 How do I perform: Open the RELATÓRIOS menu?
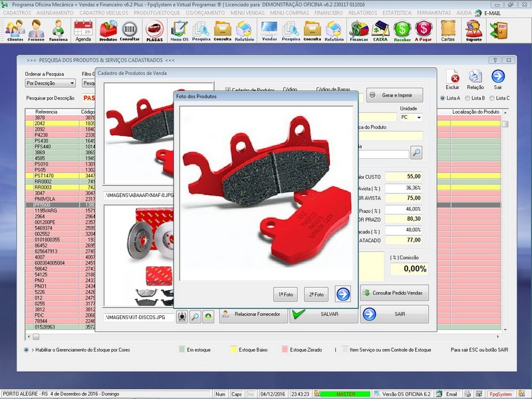(362, 13)
